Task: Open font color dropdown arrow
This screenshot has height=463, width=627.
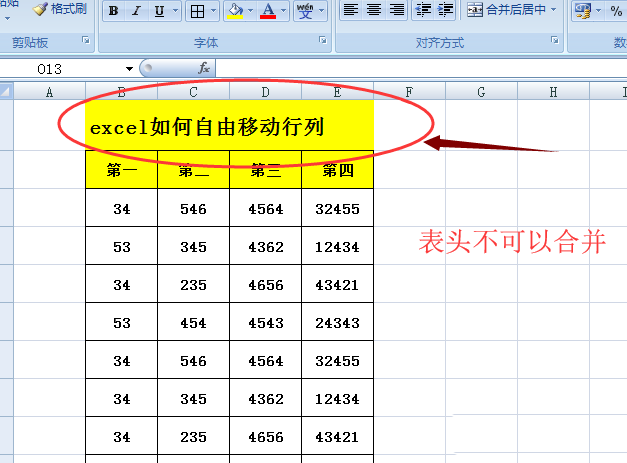Action: pyautogui.click(x=284, y=11)
